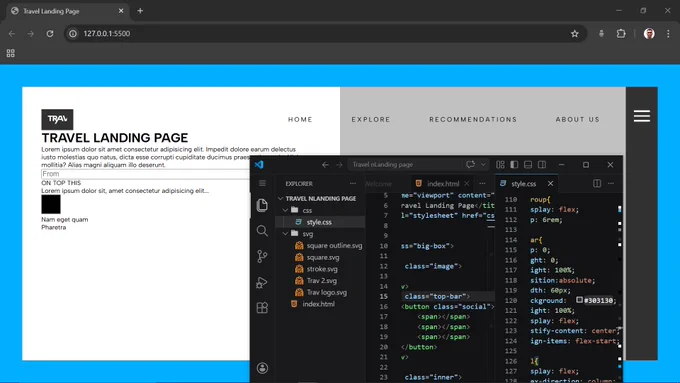
Task: Open stroke.svg in Explorer
Action: (322, 269)
